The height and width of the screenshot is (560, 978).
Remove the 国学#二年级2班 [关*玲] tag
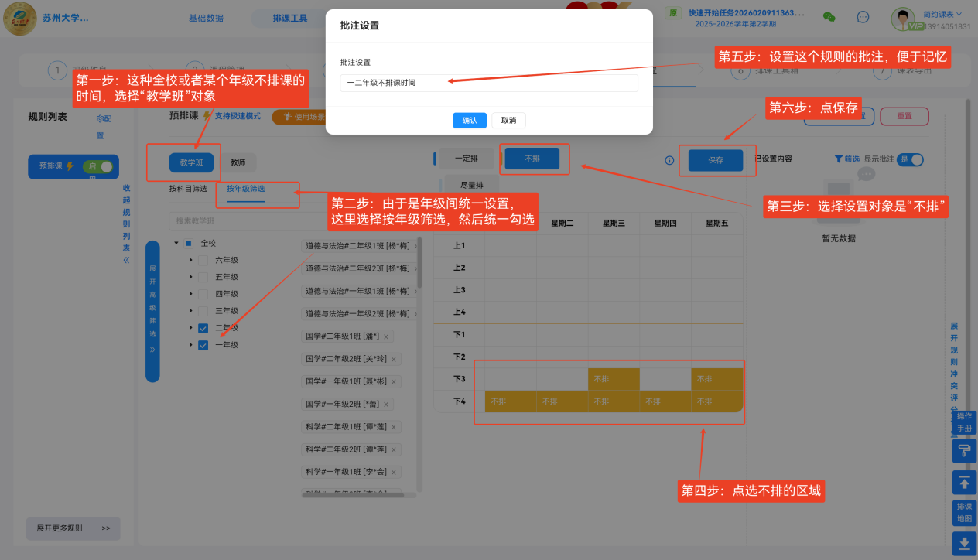[393, 359]
